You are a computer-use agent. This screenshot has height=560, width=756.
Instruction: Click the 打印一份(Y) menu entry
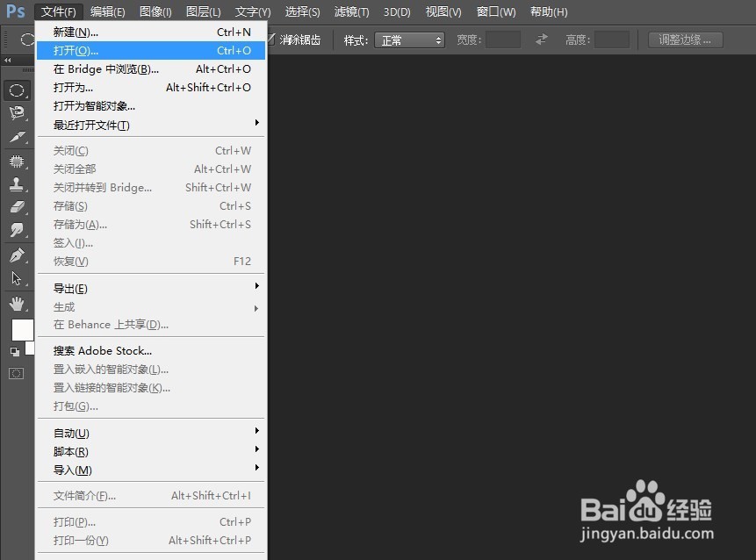click(151, 540)
